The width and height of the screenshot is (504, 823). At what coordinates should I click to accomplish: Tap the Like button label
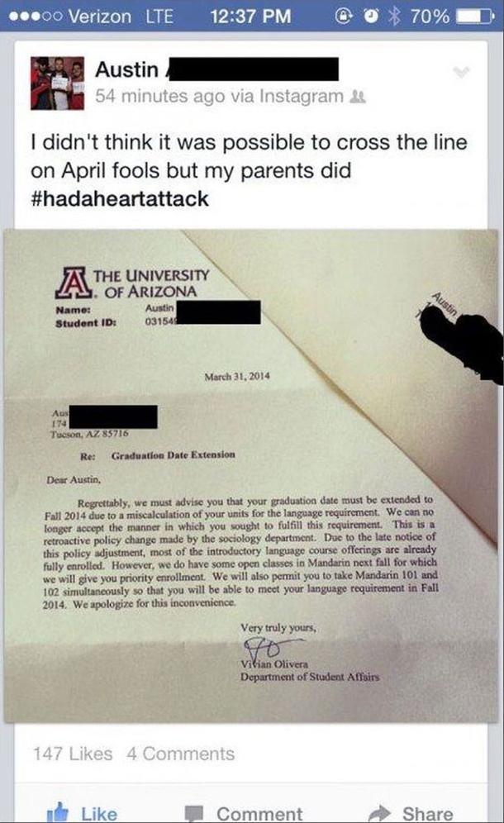pyautogui.click(x=98, y=814)
